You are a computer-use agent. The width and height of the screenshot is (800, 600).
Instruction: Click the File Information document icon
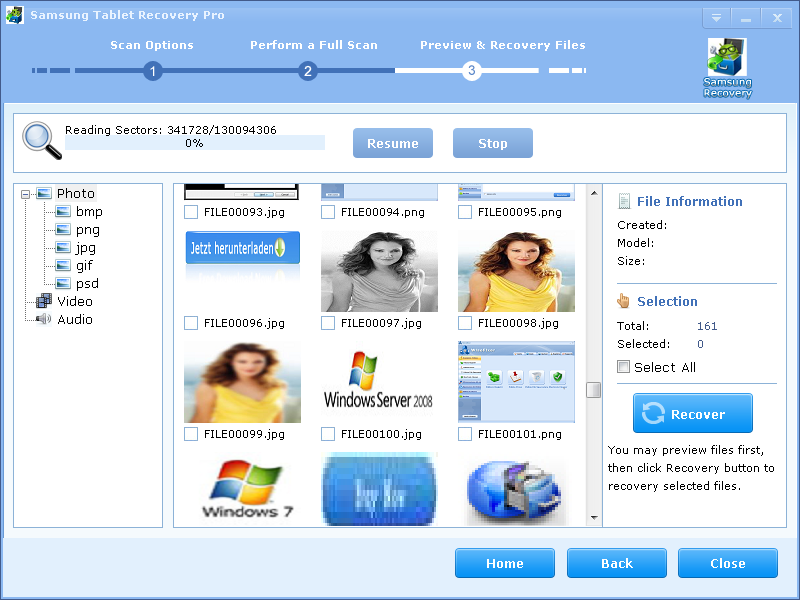click(623, 201)
